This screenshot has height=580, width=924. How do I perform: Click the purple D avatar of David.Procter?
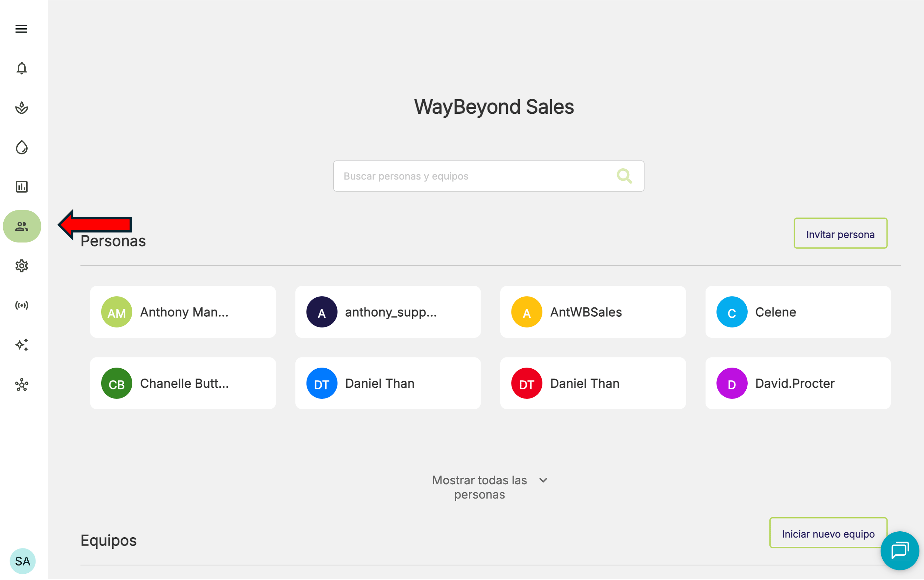pos(732,383)
